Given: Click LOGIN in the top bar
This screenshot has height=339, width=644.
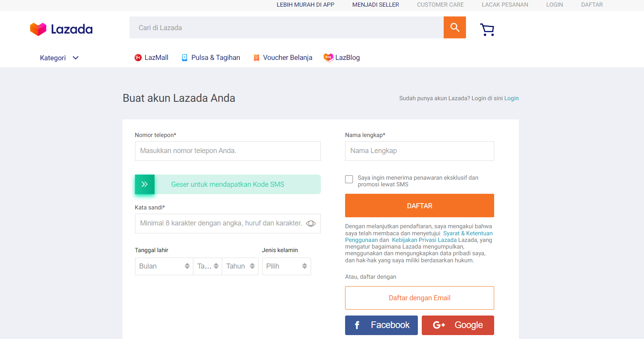Looking at the screenshot, I should (x=554, y=5).
